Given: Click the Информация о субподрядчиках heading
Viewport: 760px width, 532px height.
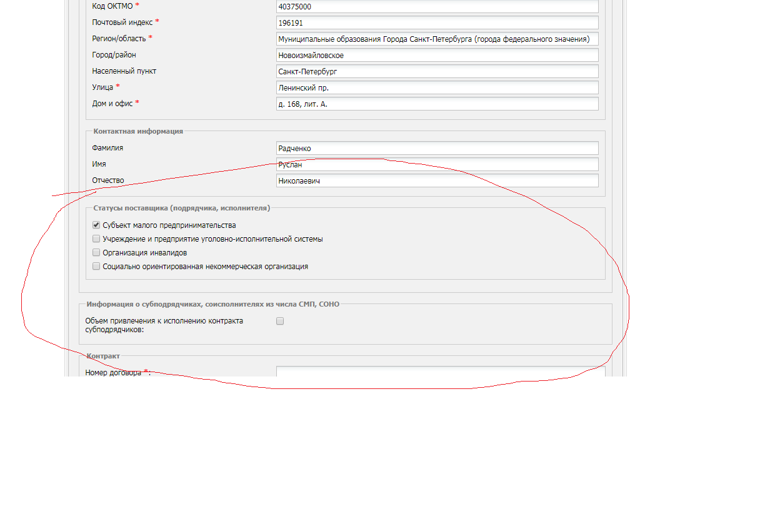Looking at the screenshot, I should point(213,304).
